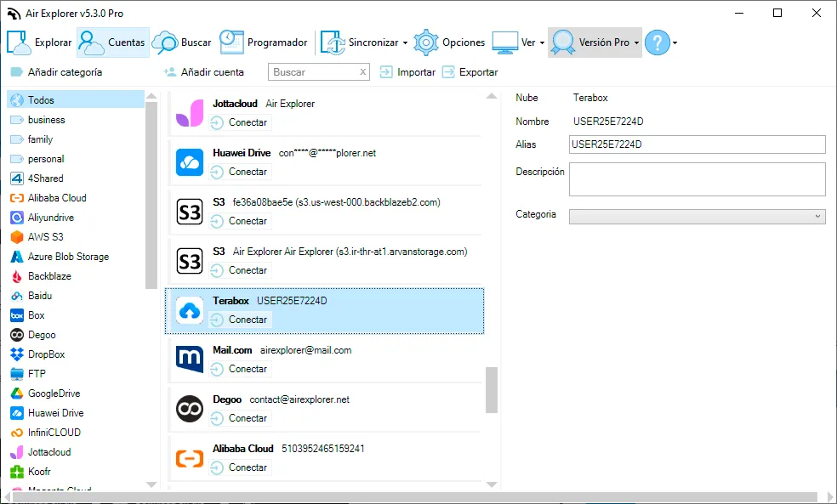This screenshot has width=837, height=504.
Task: Click Conectar for the backblazeb2 S3 account
Action: (x=240, y=221)
